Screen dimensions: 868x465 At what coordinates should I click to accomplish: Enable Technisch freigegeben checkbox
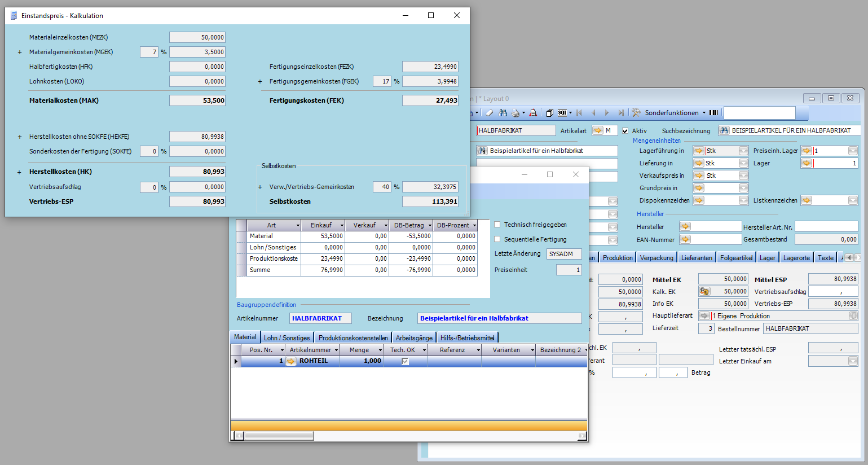coord(497,225)
